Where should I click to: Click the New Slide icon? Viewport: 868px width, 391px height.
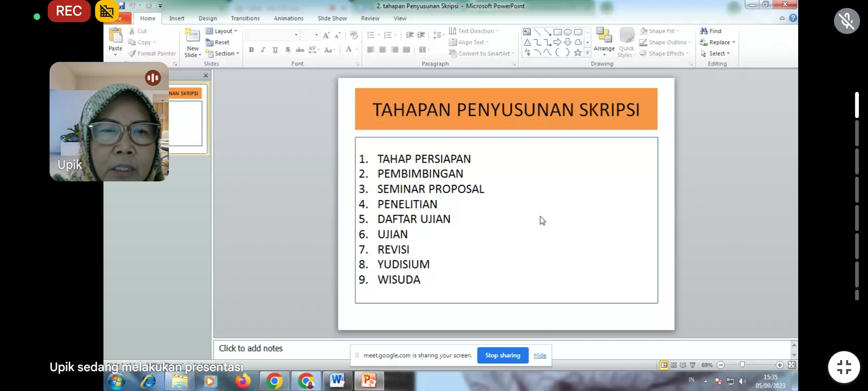pos(192,36)
